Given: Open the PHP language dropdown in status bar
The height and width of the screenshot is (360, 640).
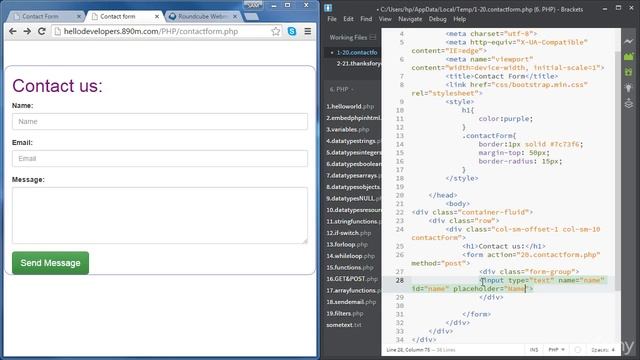Looking at the screenshot, I should click(556, 350).
